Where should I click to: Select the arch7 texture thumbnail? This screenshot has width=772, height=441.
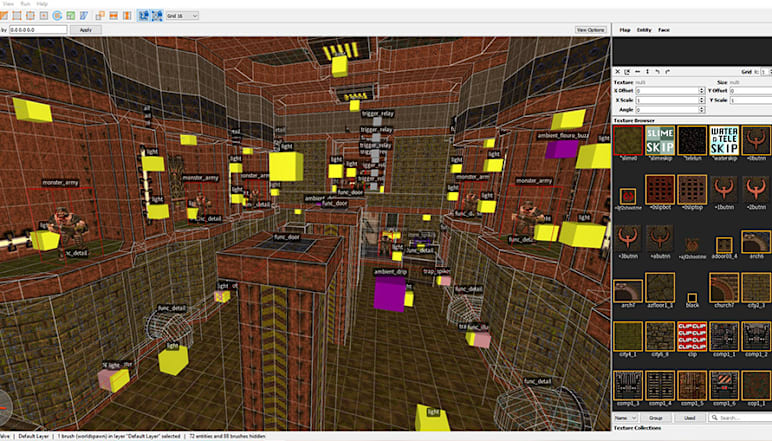pyautogui.click(x=628, y=291)
